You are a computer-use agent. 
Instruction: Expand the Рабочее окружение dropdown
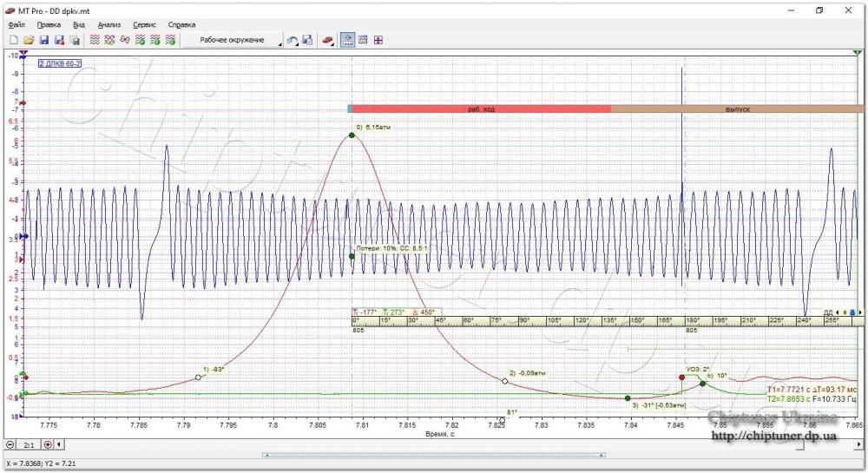[280, 43]
